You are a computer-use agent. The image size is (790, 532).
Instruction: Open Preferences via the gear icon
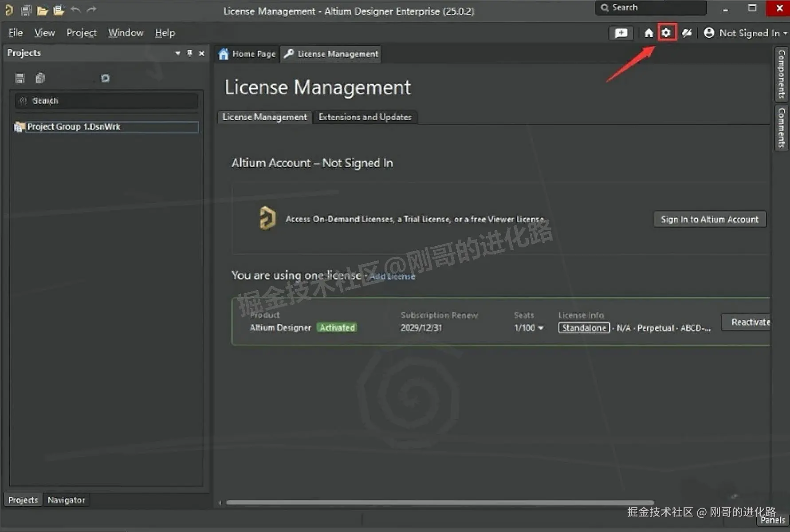pos(666,32)
